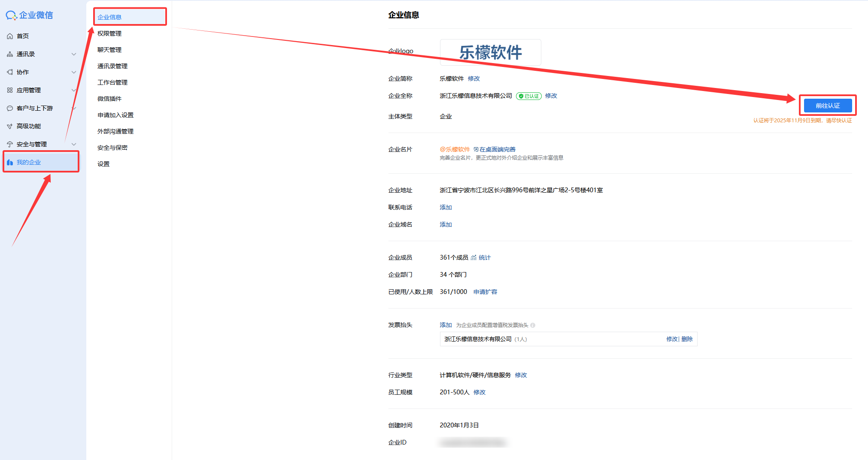The image size is (868, 460).
Task: Click the 应用管理 grid icon
Action: [x=10, y=90]
